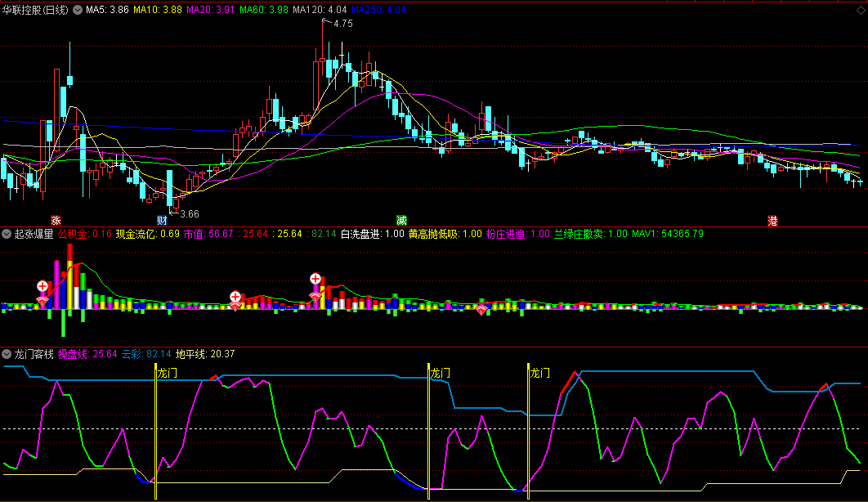Open the 港 marker icon
868x502 pixels.
click(x=772, y=221)
